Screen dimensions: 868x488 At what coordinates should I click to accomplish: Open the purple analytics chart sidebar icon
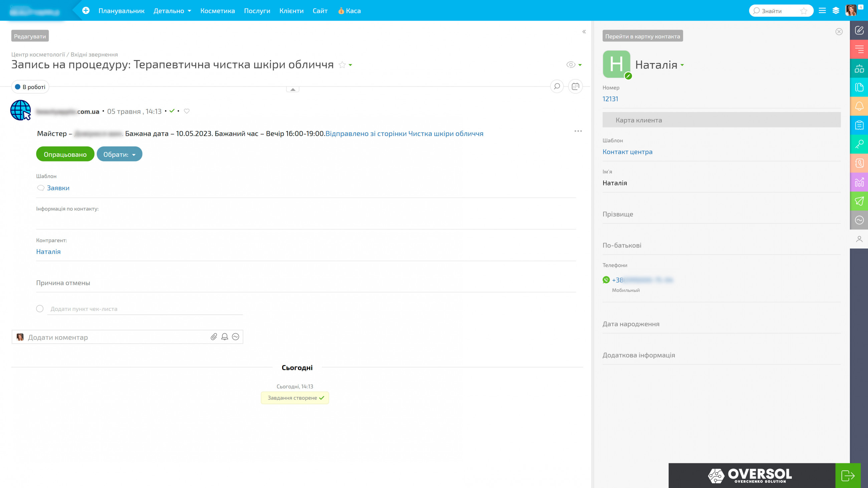[859, 182]
